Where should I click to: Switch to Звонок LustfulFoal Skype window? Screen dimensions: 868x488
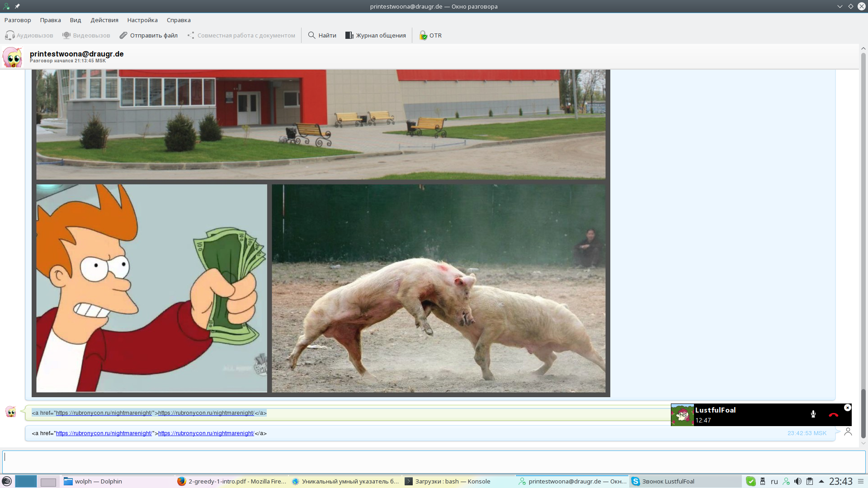686,482
